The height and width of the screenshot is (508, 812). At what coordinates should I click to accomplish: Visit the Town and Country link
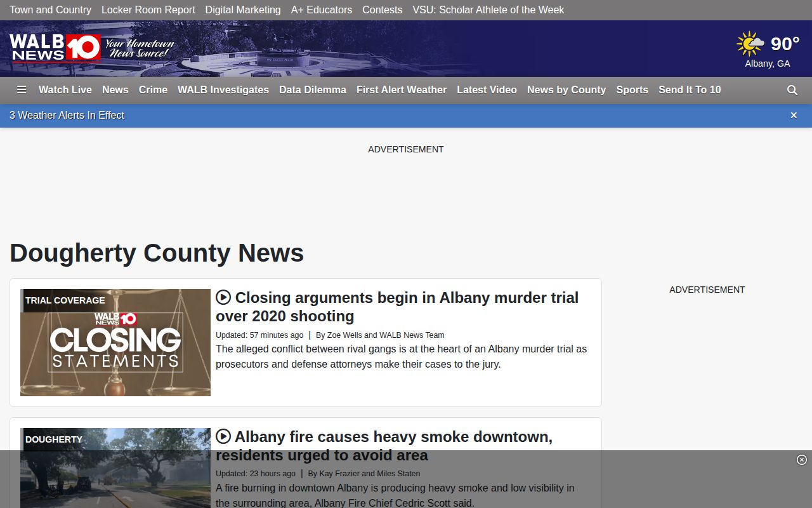(x=50, y=10)
